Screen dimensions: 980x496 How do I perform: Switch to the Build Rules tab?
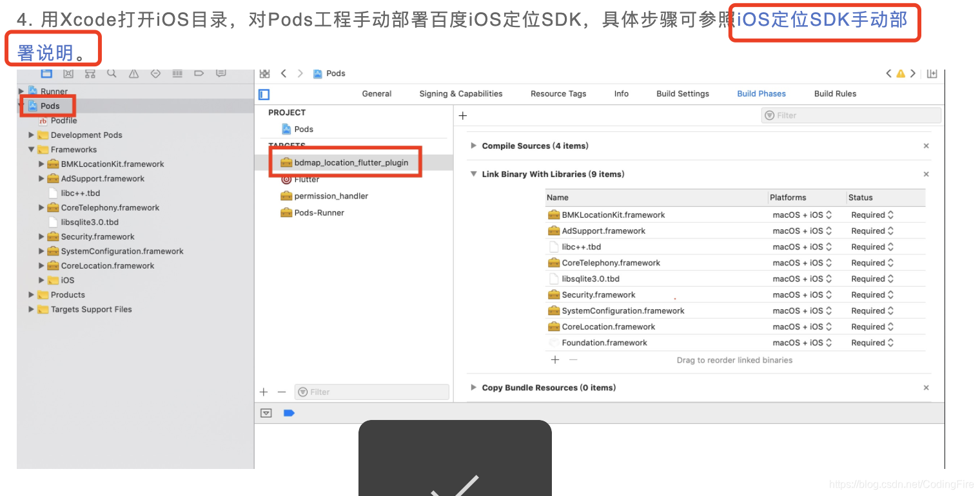(x=835, y=94)
